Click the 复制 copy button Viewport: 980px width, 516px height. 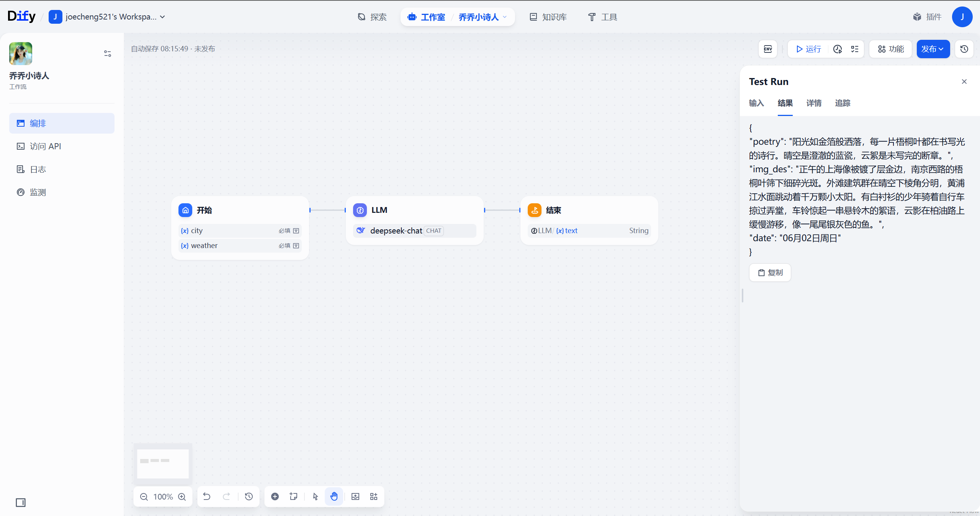tap(770, 273)
